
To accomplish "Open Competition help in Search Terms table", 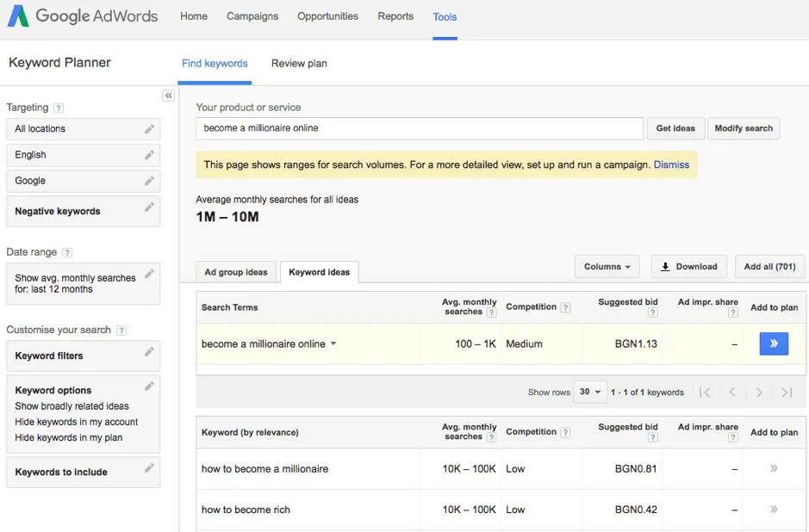I will click(x=565, y=307).
